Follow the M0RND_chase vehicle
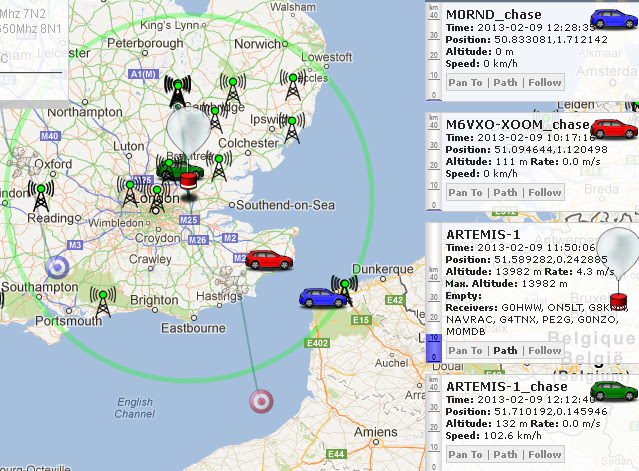Screen dimensions: 639x471 (x=545, y=83)
